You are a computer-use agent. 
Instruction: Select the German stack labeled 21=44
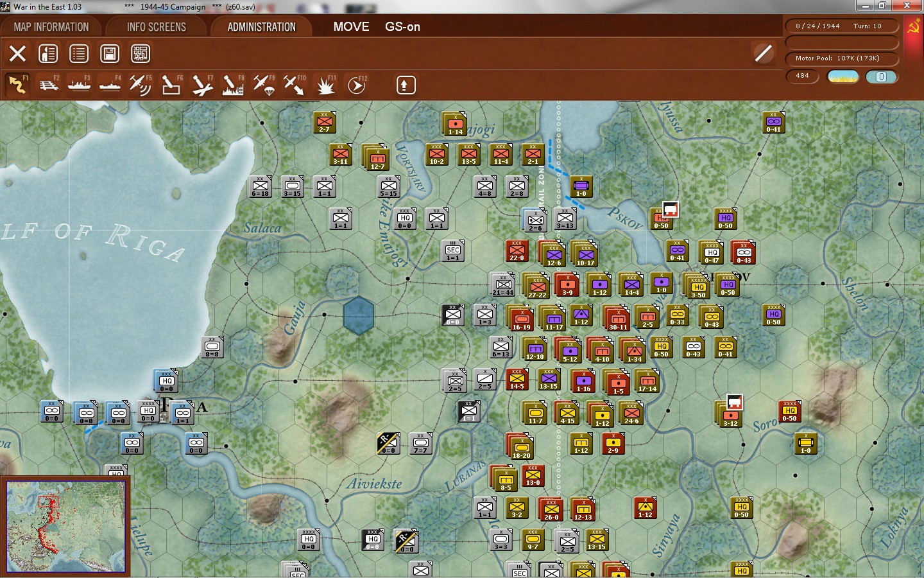502,285
